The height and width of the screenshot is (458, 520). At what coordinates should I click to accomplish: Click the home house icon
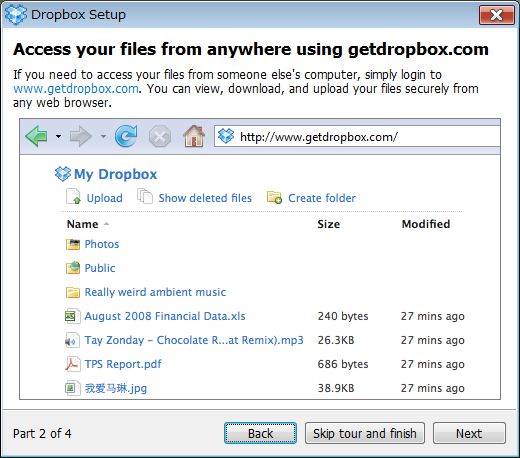pos(194,136)
